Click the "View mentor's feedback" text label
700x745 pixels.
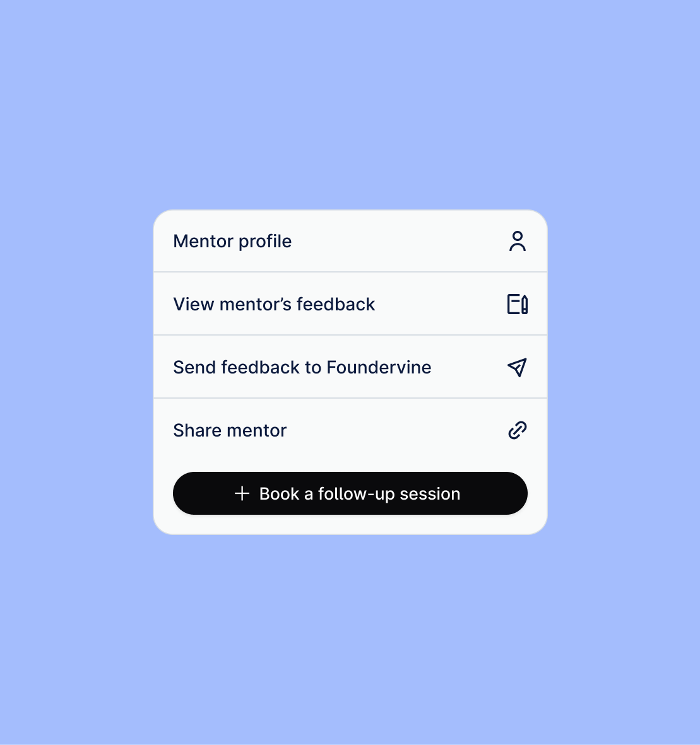(x=274, y=304)
